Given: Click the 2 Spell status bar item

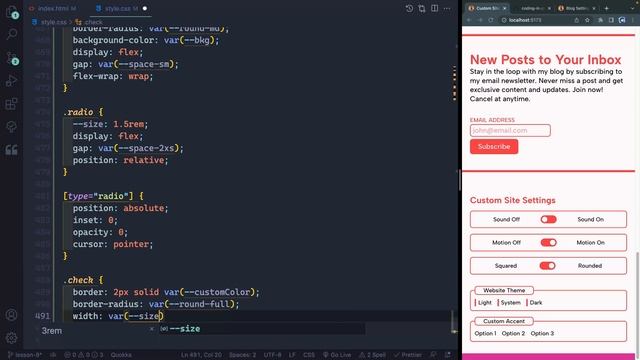Looking at the screenshot, I should coord(373,355).
